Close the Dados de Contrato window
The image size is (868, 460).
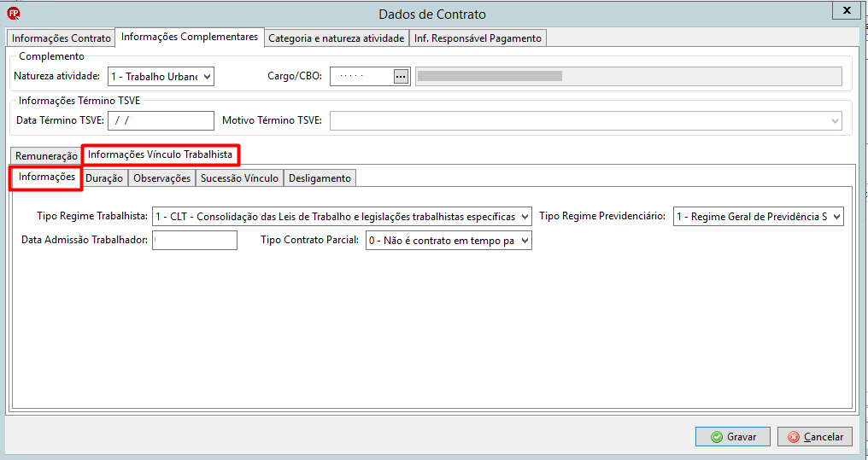847,10
